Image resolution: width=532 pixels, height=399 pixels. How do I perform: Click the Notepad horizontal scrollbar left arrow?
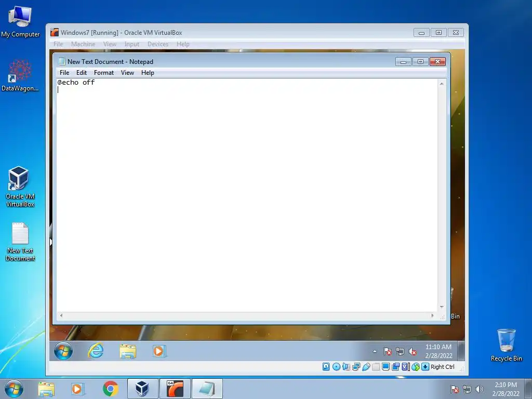(61, 315)
